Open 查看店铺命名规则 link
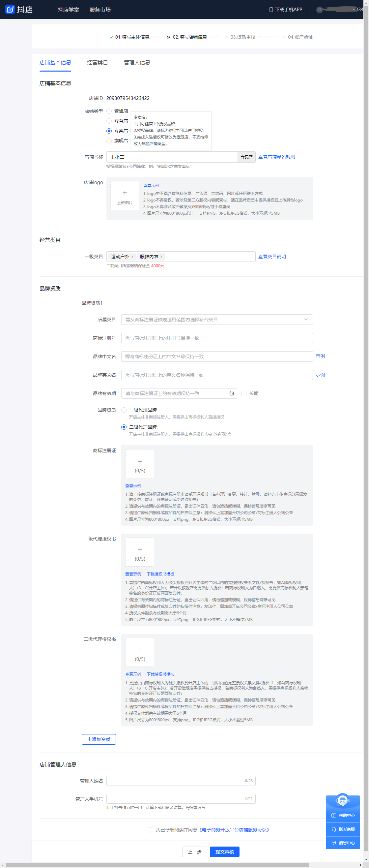This screenshot has width=369, height=868. pyautogui.click(x=276, y=157)
